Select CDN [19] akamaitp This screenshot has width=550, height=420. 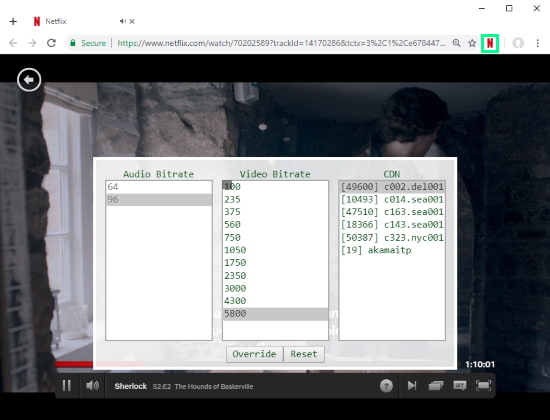click(x=392, y=250)
